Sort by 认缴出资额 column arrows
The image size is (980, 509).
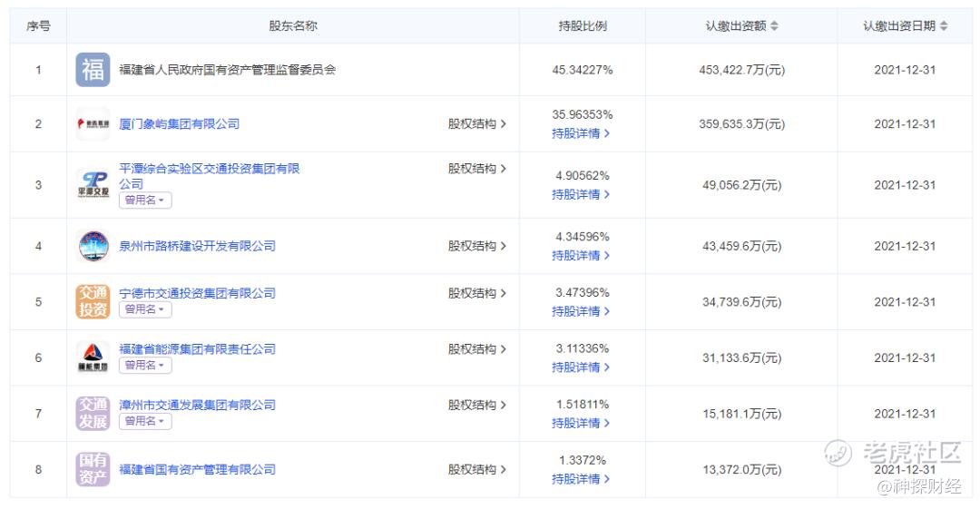774,25
